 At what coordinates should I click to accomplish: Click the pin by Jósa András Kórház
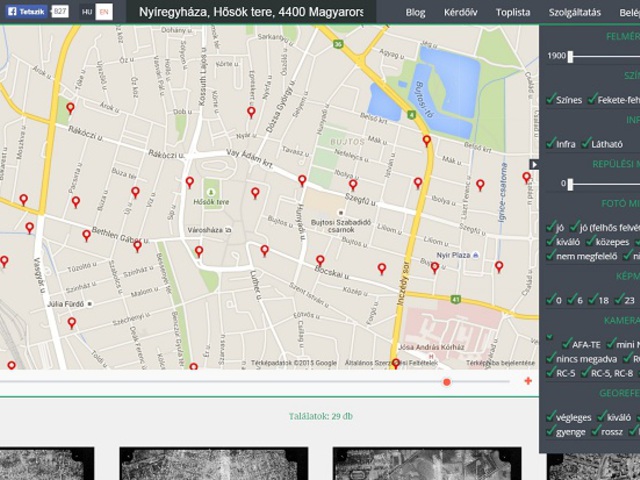tap(396, 363)
